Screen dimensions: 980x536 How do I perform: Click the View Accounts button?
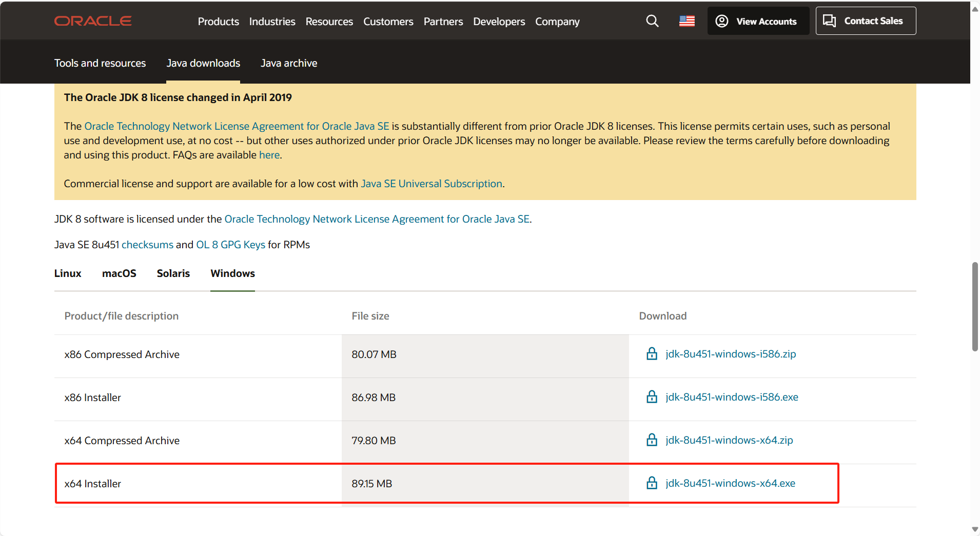point(758,21)
